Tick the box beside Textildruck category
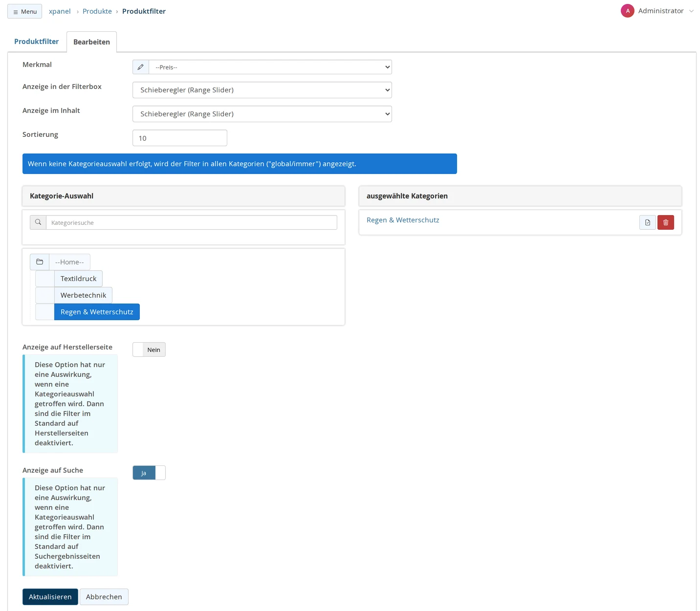 coord(45,279)
